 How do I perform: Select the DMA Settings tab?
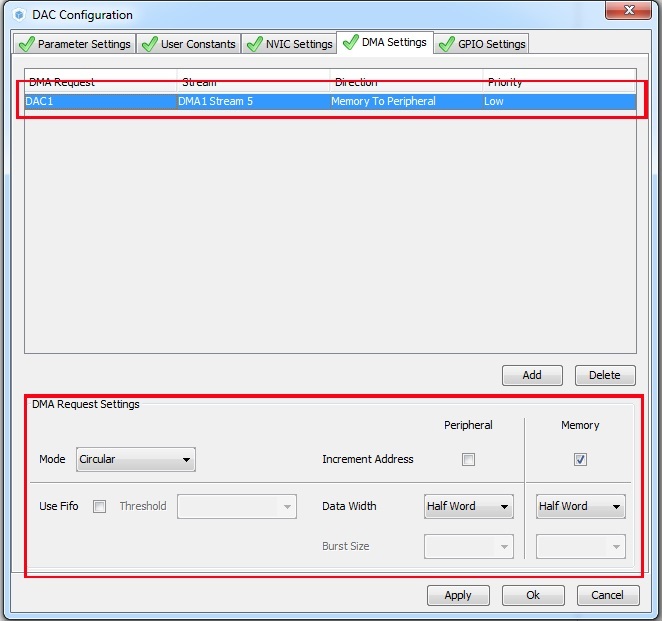pos(385,42)
